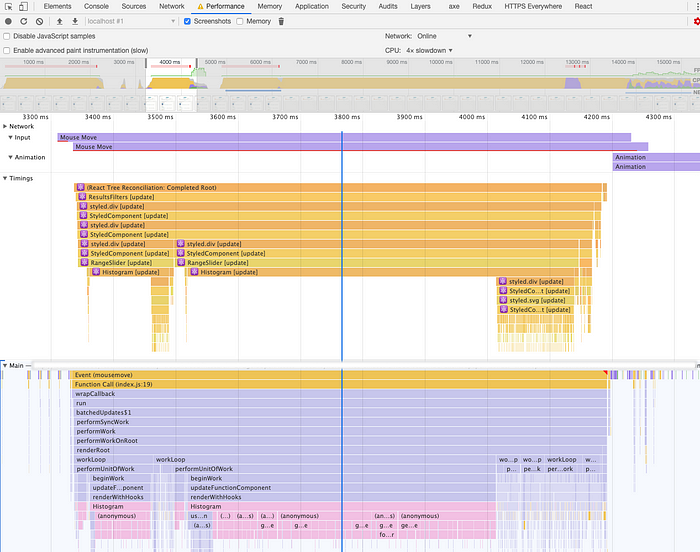The height and width of the screenshot is (552, 700).
Task: Uncheck the Screenshots checkbox
Action: [188, 21]
